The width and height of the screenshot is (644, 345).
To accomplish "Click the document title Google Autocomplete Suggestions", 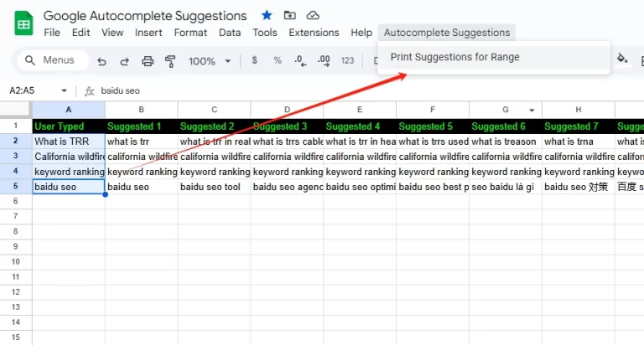I will [145, 16].
